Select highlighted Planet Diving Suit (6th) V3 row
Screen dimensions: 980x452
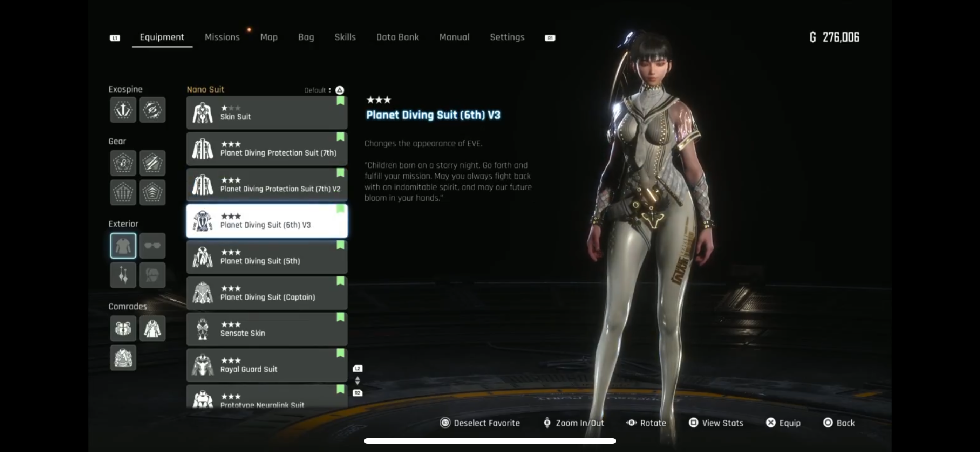coord(267,221)
